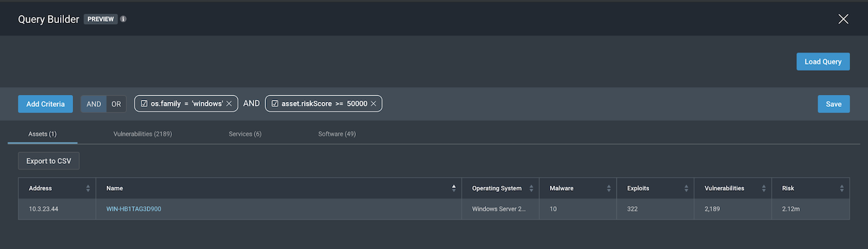
Task: Sort by Malware column arrows
Action: 609,188
